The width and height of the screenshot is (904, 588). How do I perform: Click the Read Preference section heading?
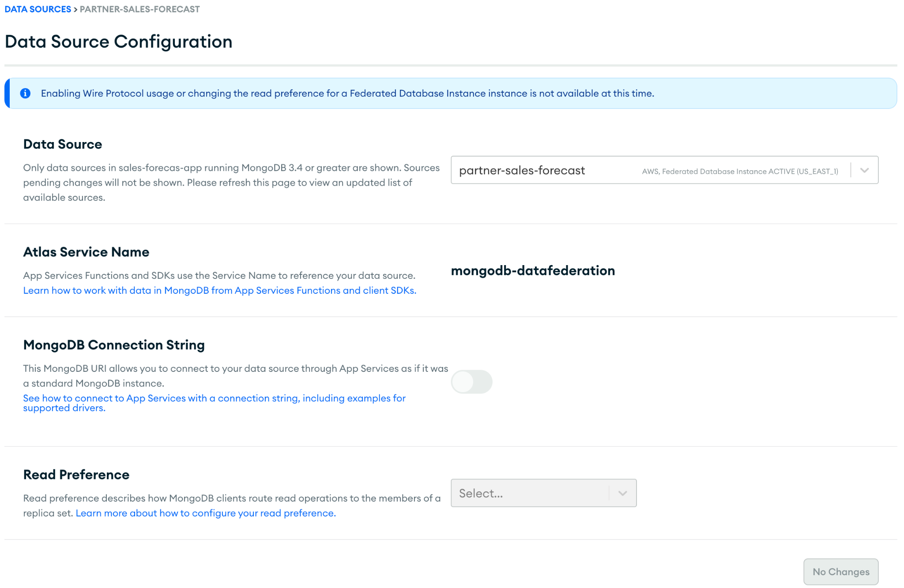point(76,475)
